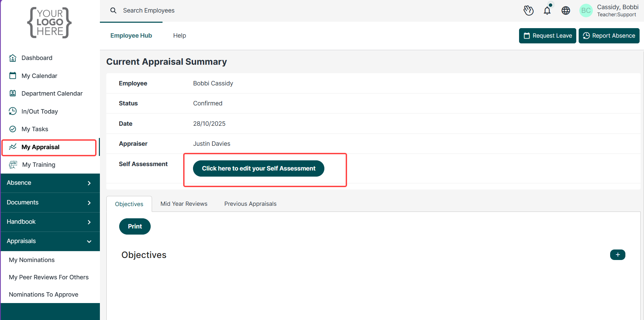Open the Previous Appraisals tab

tap(250, 204)
